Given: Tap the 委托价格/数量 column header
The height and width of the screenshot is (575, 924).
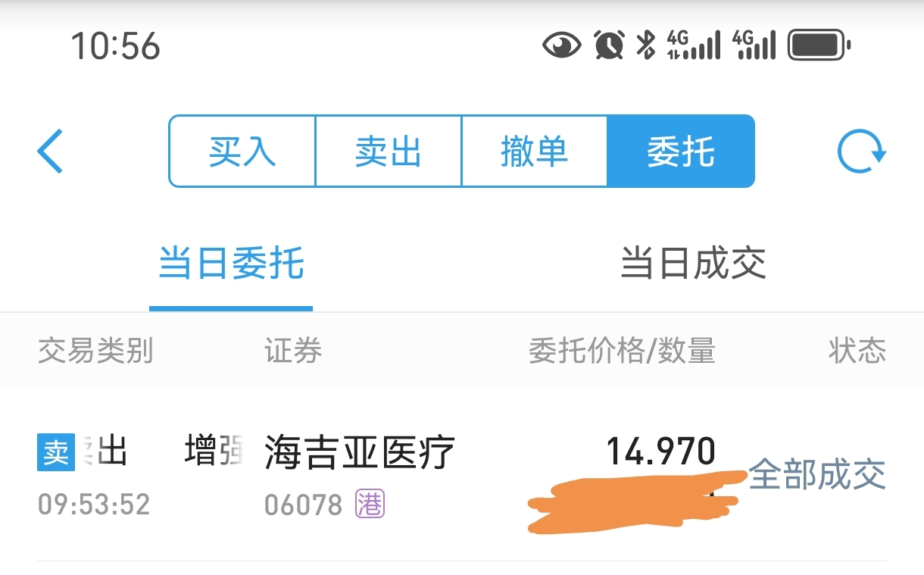Looking at the screenshot, I should (x=622, y=352).
